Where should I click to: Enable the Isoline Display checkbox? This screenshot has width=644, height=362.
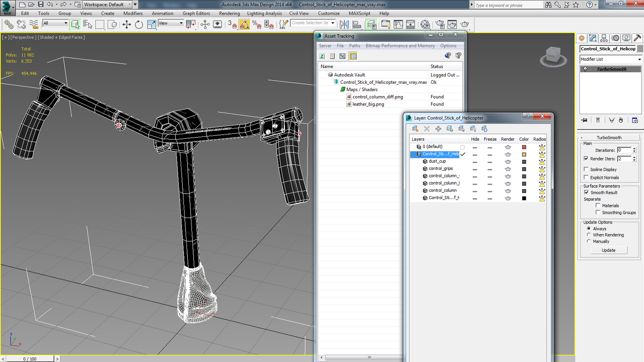click(x=586, y=169)
